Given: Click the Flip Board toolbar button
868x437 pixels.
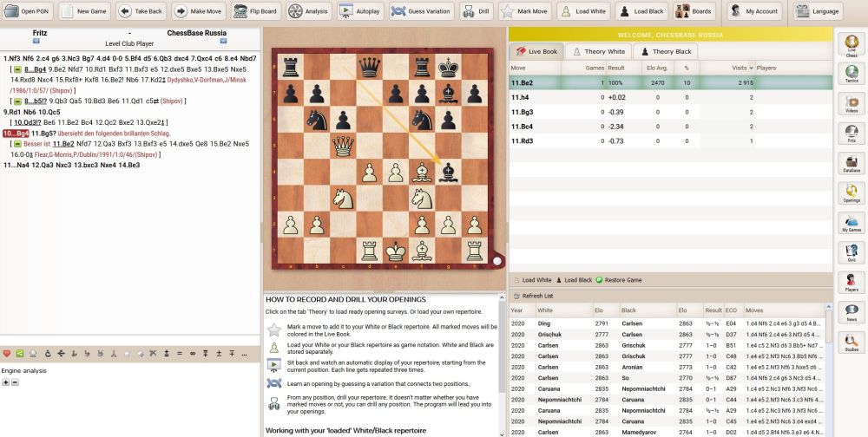Looking at the screenshot, I should click(x=253, y=11).
